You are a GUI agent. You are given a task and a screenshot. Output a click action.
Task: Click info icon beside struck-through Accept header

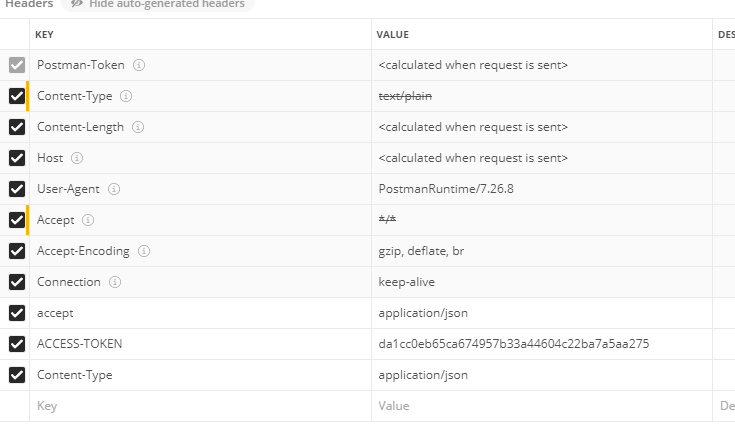pyautogui.click(x=88, y=220)
